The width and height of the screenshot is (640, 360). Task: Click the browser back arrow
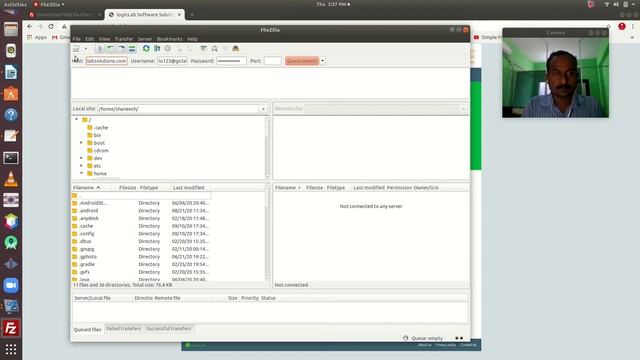pos(29,26)
